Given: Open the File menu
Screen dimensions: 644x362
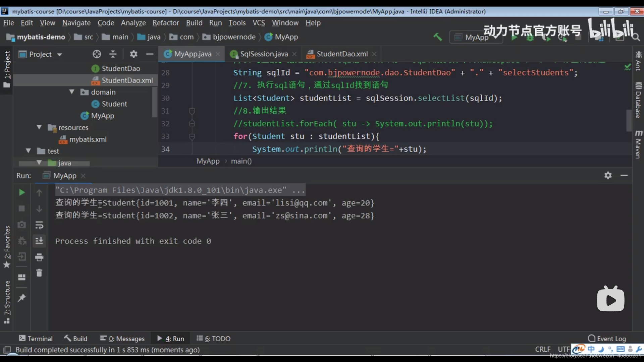Looking at the screenshot, I should tap(8, 23).
